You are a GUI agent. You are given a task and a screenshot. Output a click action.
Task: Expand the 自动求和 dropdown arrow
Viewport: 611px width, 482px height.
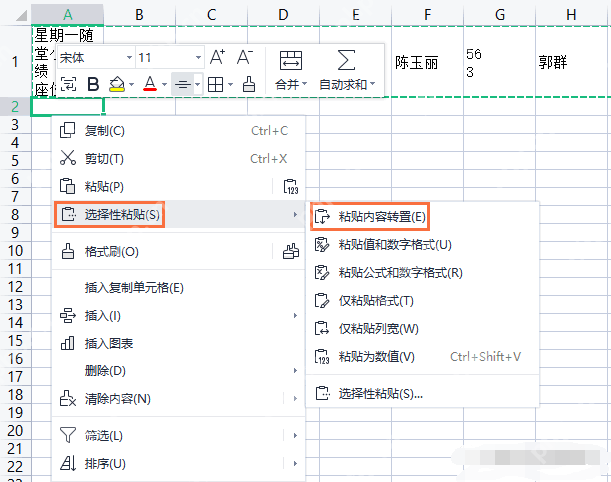[373, 83]
